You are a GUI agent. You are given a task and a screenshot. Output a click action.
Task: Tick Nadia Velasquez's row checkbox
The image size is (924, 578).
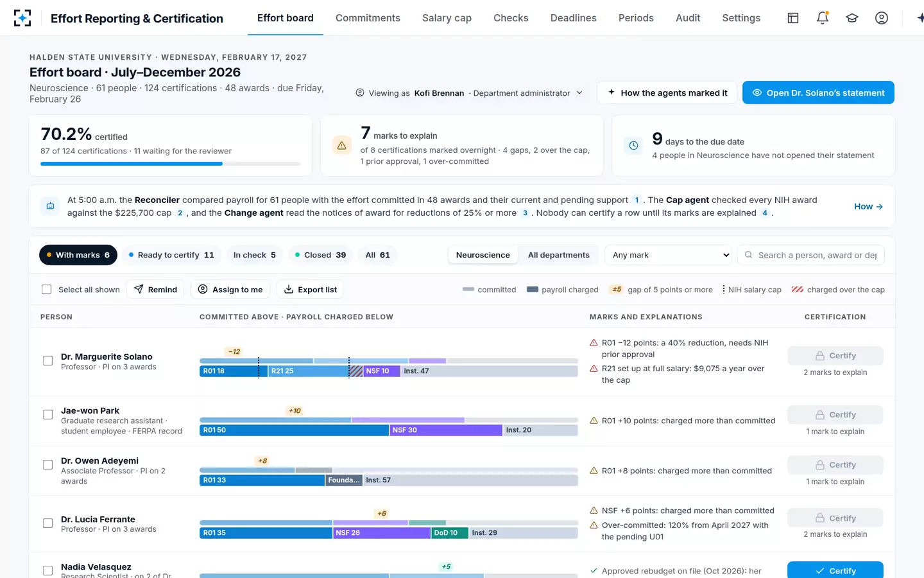click(x=47, y=570)
